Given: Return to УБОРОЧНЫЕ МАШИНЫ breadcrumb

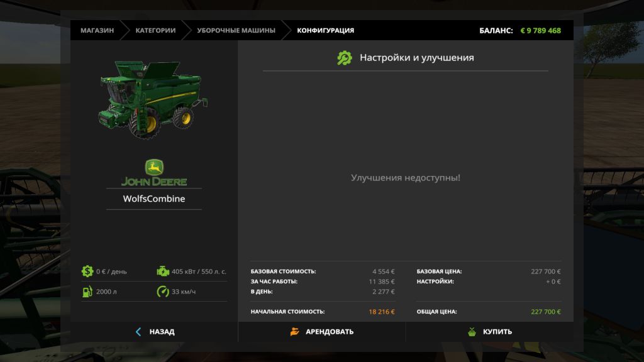Looking at the screenshot, I should 236,30.
